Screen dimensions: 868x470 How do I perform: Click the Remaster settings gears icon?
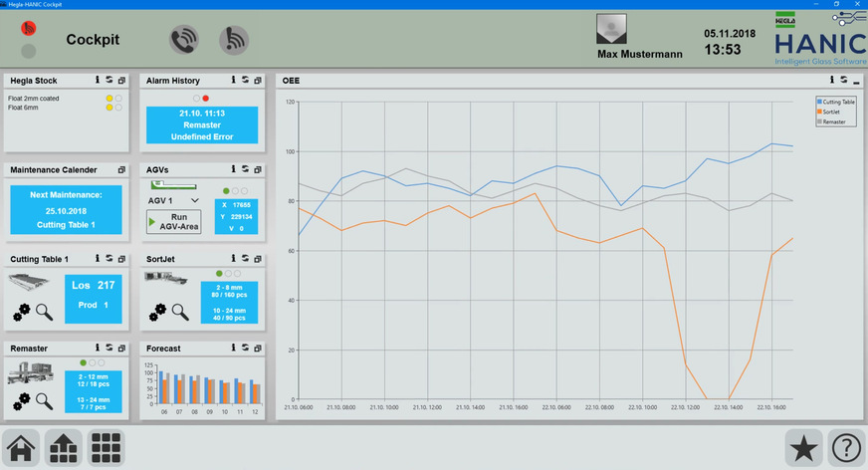point(22,401)
